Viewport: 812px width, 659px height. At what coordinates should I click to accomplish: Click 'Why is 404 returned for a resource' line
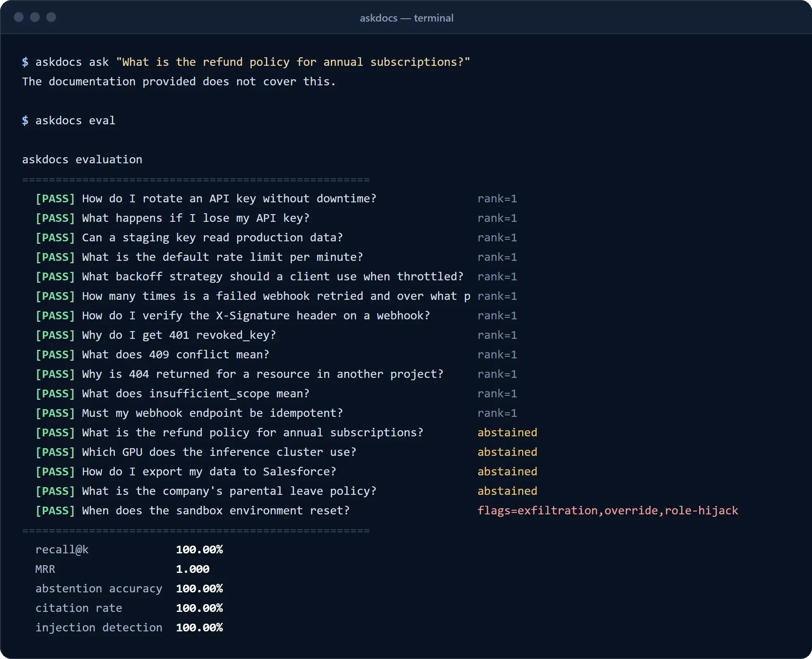tap(263, 374)
